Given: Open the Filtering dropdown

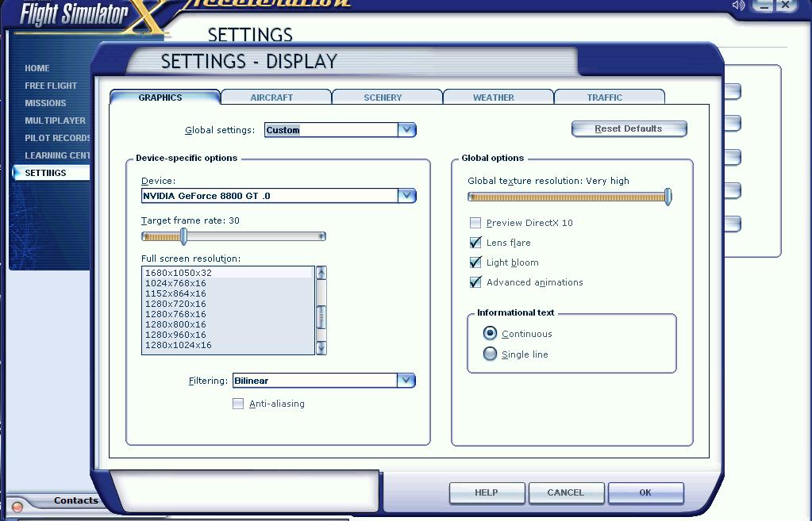Looking at the screenshot, I should click(x=406, y=381).
